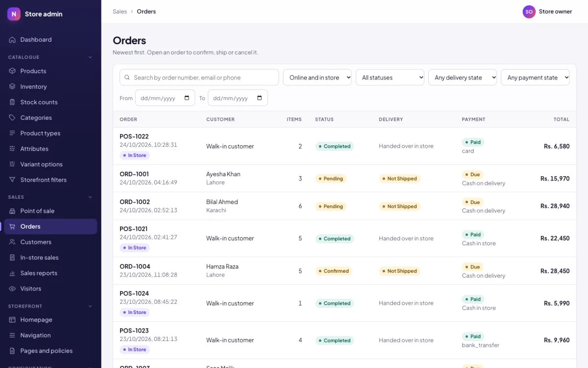This screenshot has width=588, height=368.
Task: Click Confirmed status badge for ORD-1004
Action: [333, 271]
